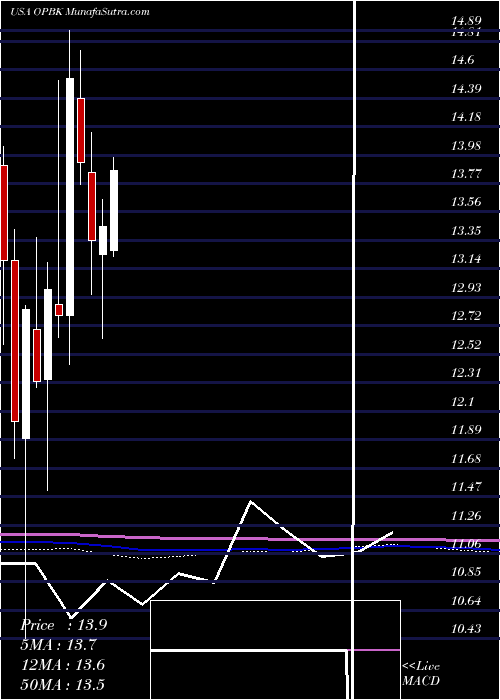Select the Price : 13.9 legend line
Viewport: 500px width, 700px height.
[x=64, y=625]
